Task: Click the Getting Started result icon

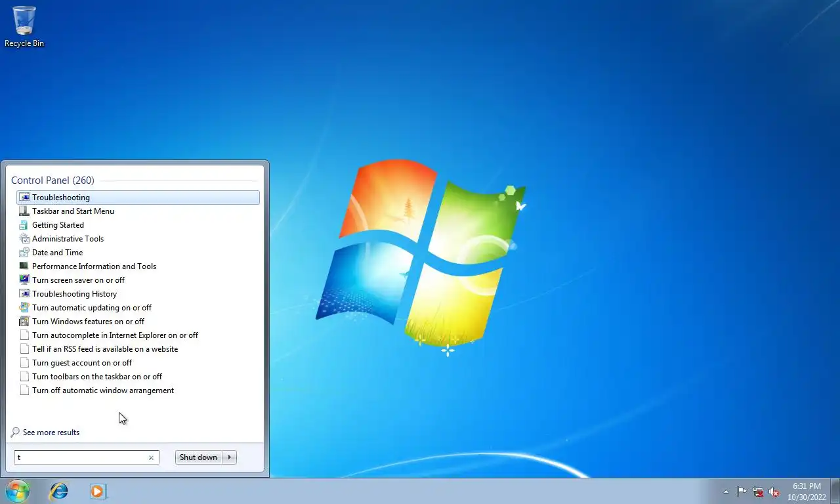Action: pos(24,225)
